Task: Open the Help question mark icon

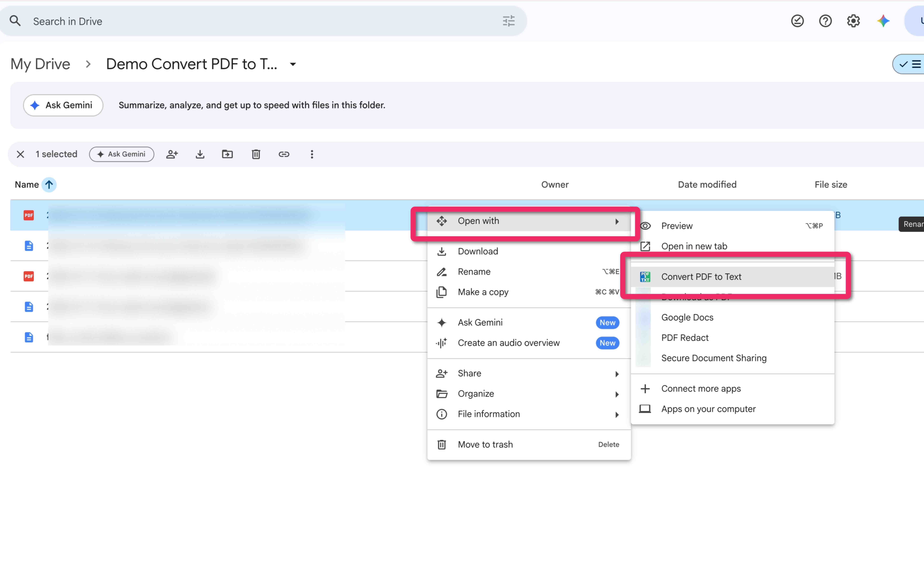Action: [x=825, y=21]
